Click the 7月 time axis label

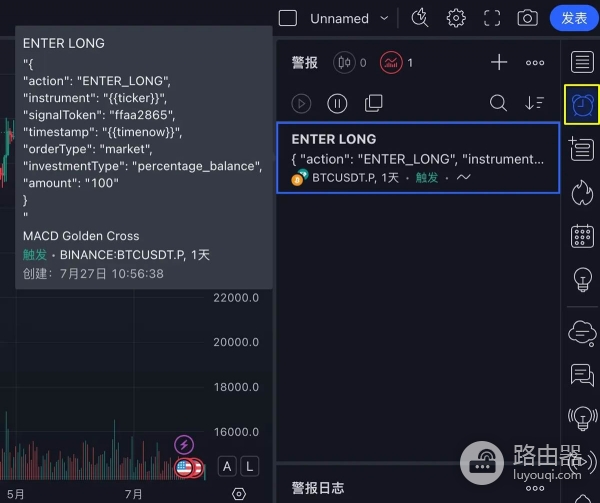pyautogui.click(x=133, y=494)
